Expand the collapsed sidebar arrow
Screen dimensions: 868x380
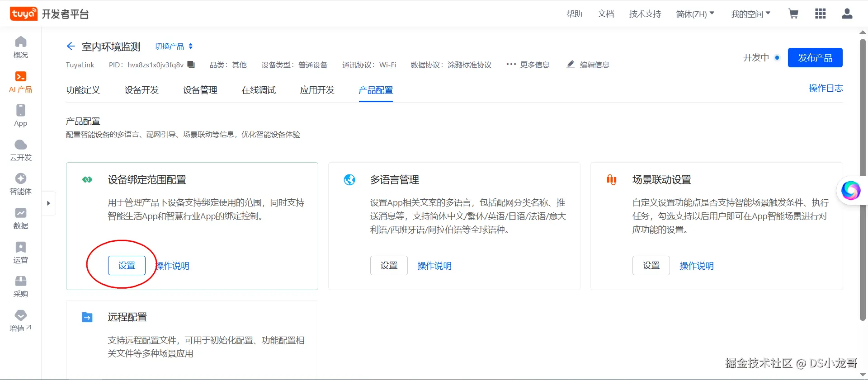(x=48, y=203)
